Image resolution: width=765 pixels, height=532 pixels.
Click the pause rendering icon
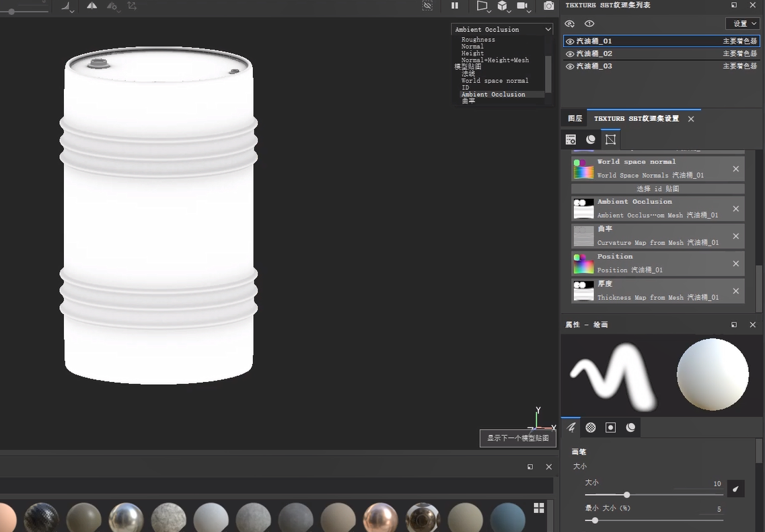coord(455,5)
